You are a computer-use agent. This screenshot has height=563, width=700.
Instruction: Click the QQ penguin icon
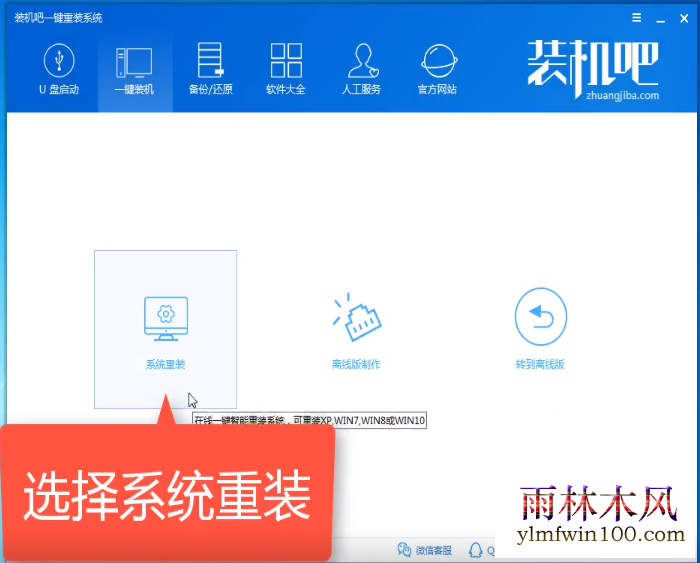(475, 550)
